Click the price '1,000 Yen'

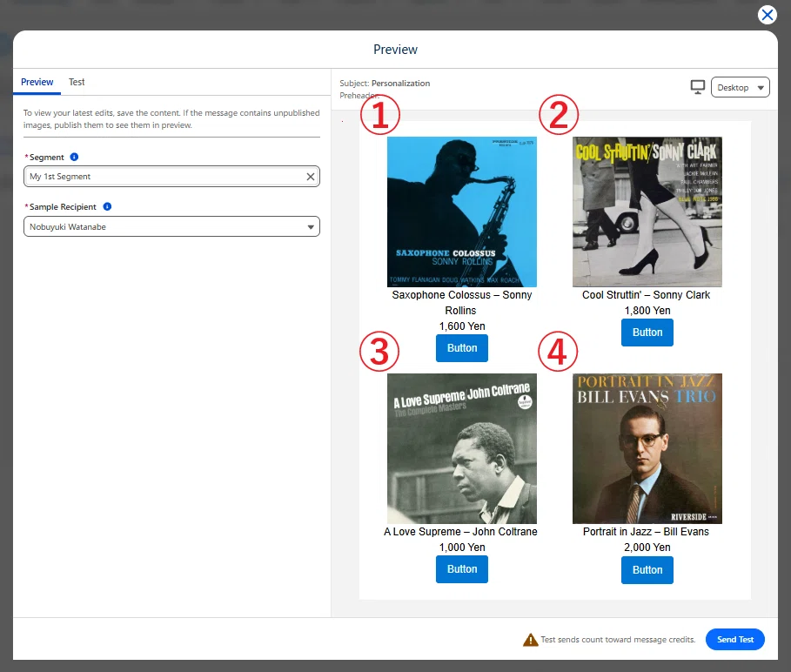click(461, 548)
